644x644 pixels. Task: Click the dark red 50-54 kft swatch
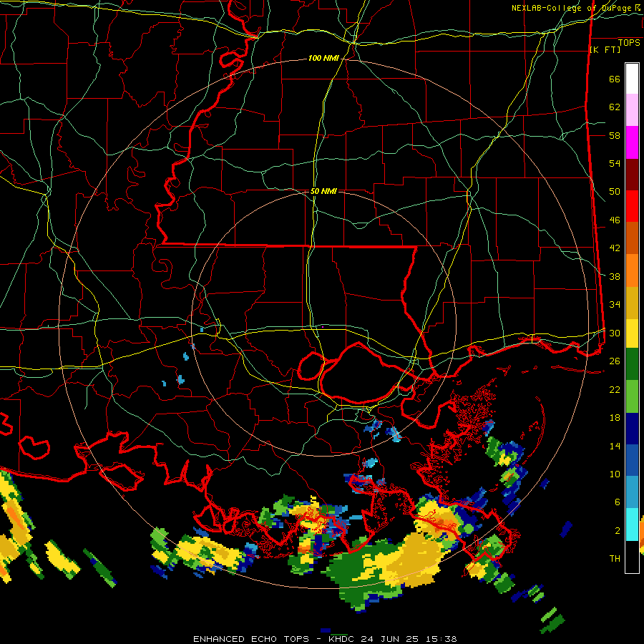click(x=632, y=175)
